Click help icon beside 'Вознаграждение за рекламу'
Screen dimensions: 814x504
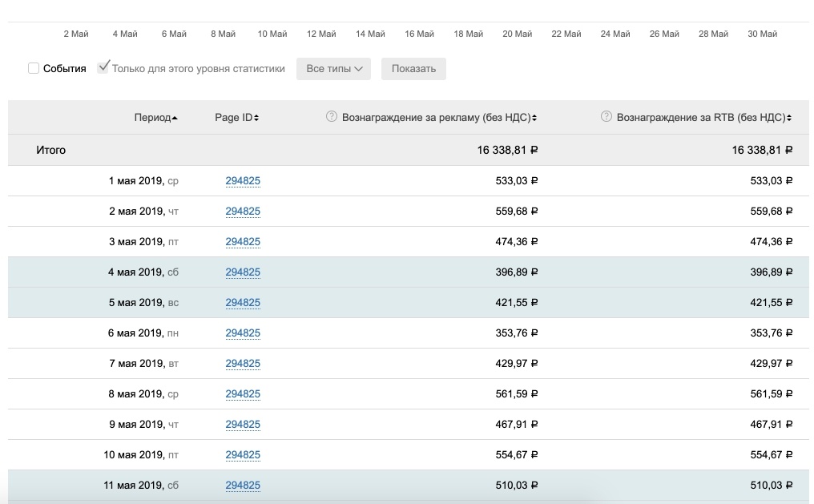[332, 117]
